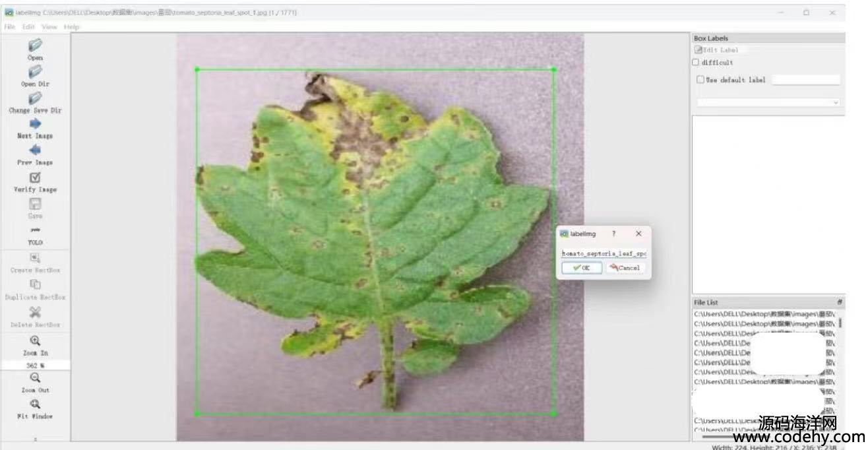This screenshot has width=868, height=450.
Task: Go to Next Image
Action: pos(35,124)
